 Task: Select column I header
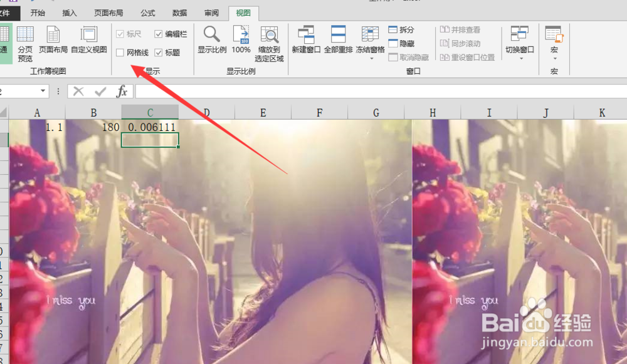[x=489, y=113]
